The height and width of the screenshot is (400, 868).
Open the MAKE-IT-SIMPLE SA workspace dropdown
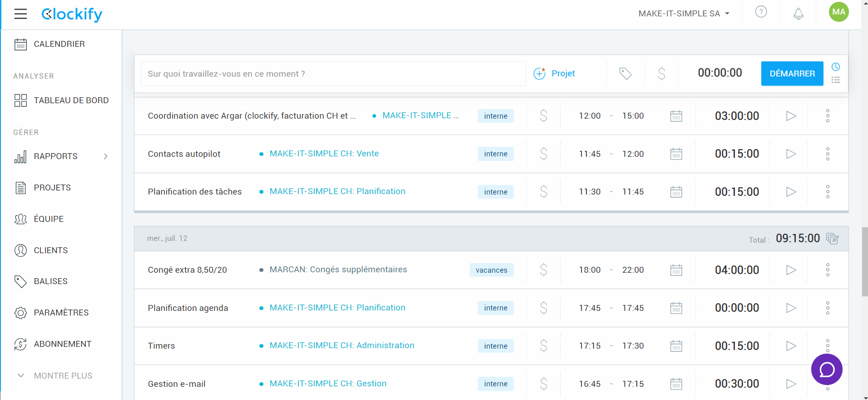[684, 14]
